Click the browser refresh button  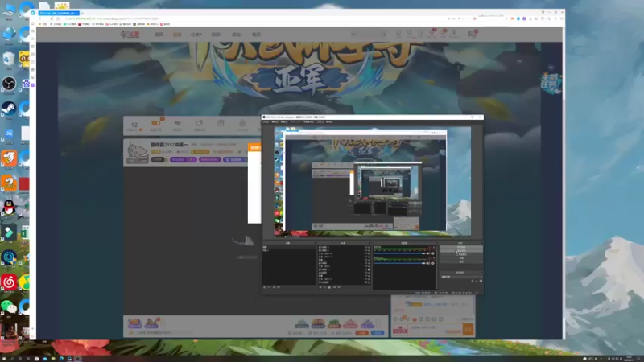pos(52,19)
